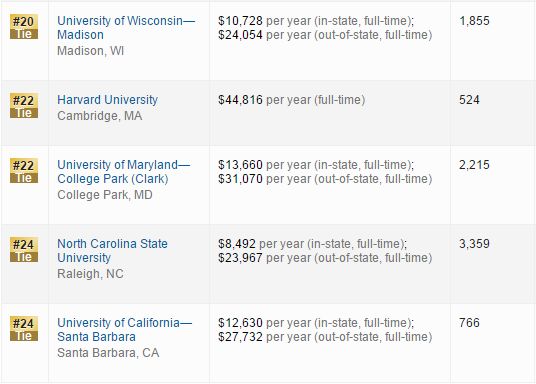536x384 pixels.
Task: Click the Cambridge, MA location text
Action: coord(99,116)
